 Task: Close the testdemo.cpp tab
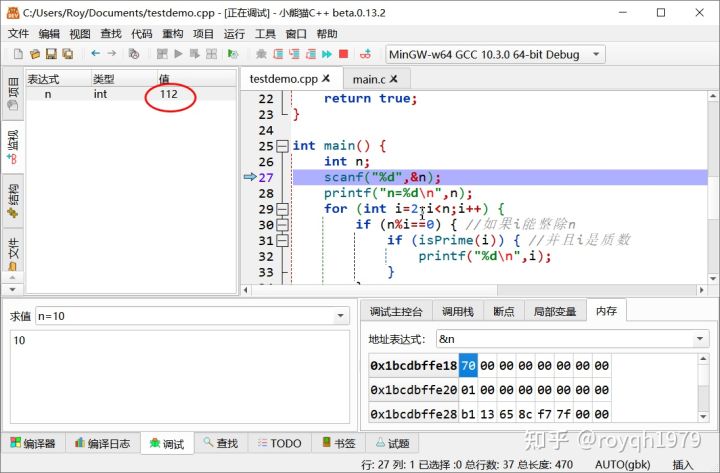pyautogui.click(x=326, y=79)
